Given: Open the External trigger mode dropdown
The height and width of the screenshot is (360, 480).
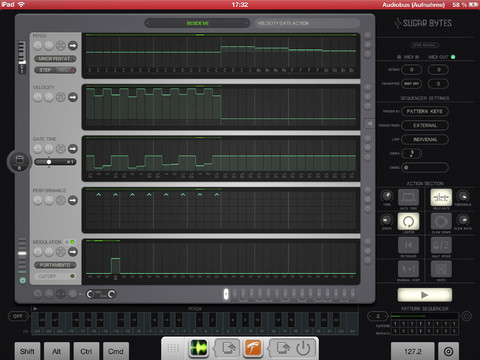Looking at the screenshot, I should [x=425, y=125].
